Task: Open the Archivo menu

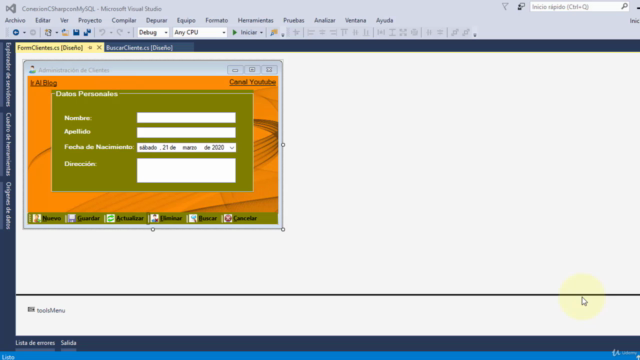Action: pyautogui.click(x=15, y=20)
